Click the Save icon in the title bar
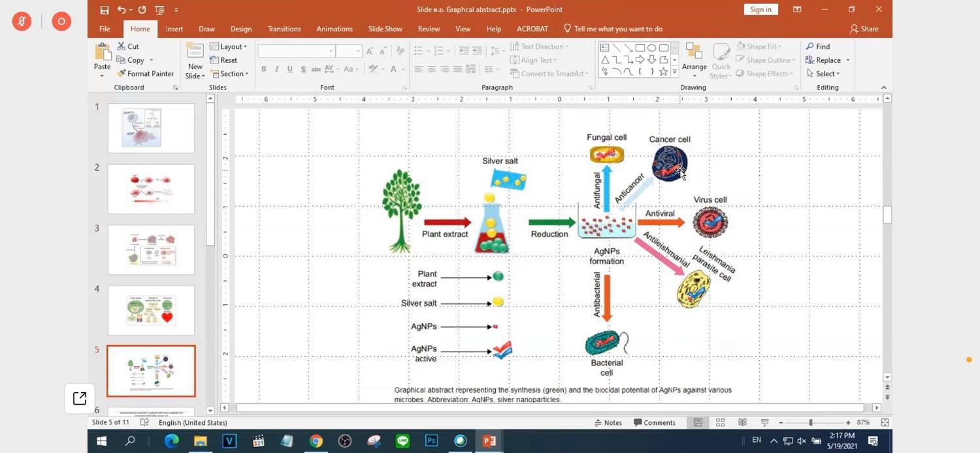The height and width of the screenshot is (453, 980). click(x=105, y=10)
